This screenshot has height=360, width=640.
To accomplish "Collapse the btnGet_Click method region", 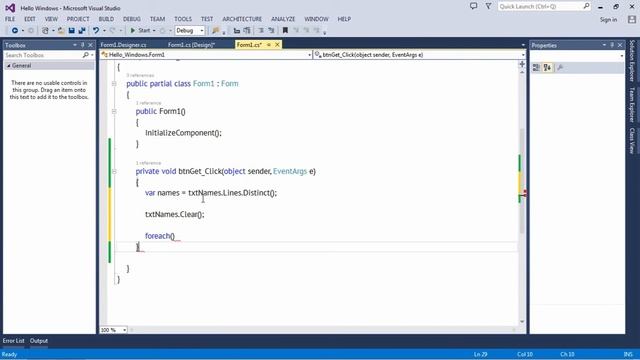I will 114,171.
